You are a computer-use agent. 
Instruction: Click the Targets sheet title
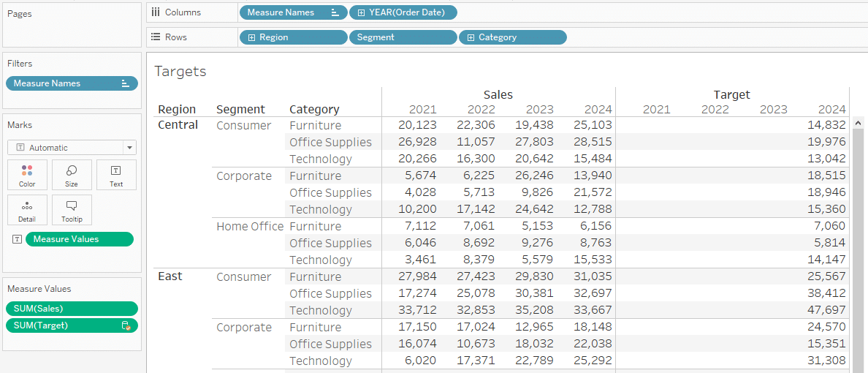(x=180, y=71)
